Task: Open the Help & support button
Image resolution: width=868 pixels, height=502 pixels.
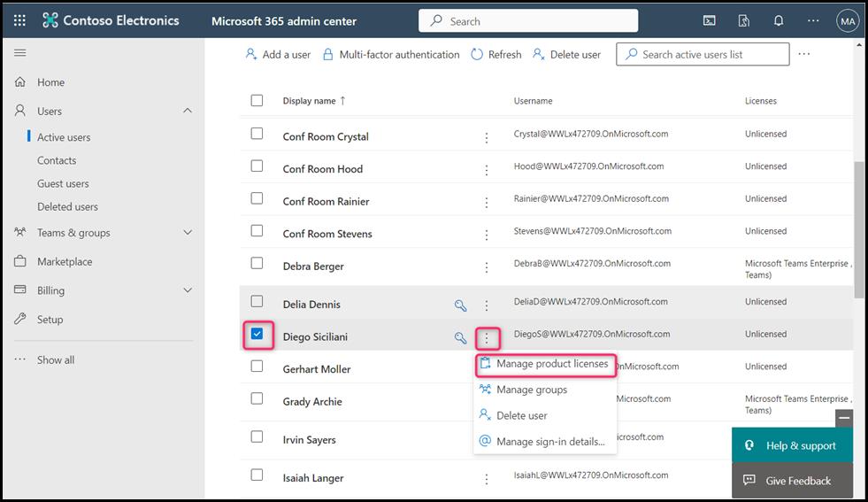Action: pyautogui.click(x=791, y=445)
